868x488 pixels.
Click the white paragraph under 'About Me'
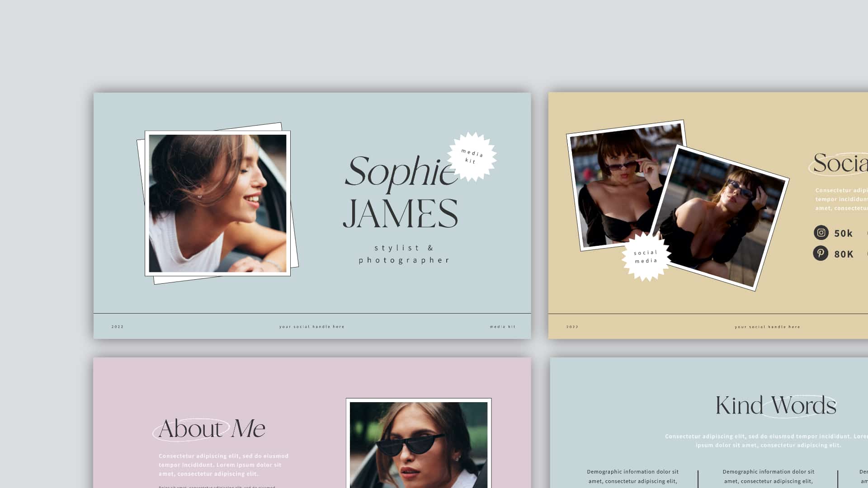tap(223, 465)
